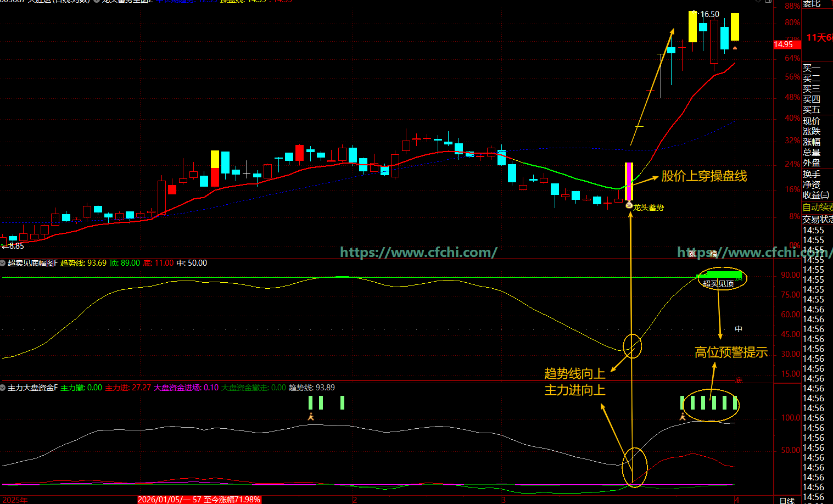Click the 大盘资金进场: 0.10 value
833x504 pixels.
(186, 388)
